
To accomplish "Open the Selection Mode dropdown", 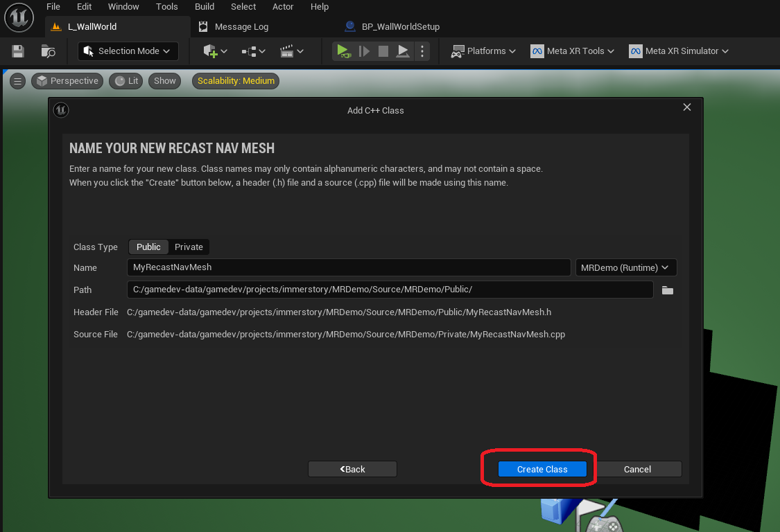I will (128, 51).
